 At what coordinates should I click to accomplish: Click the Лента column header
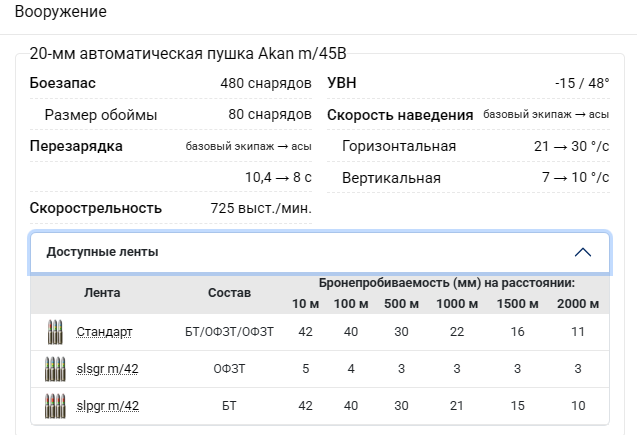(x=102, y=293)
